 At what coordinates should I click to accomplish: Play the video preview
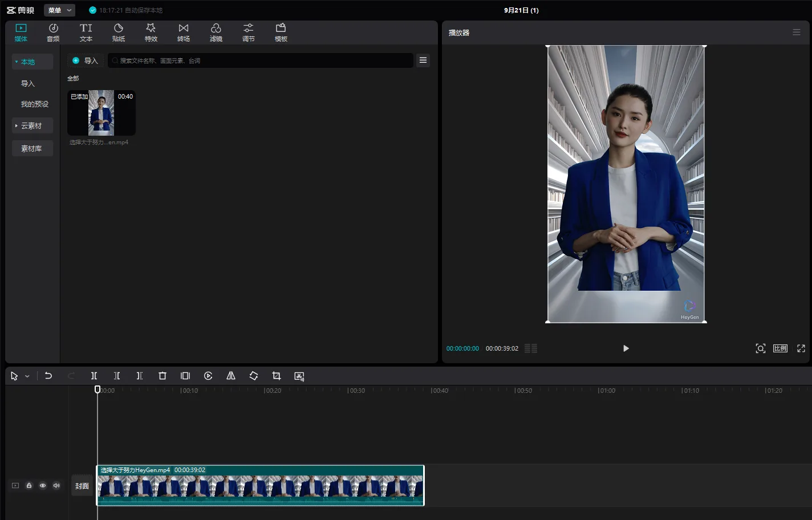click(x=626, y=348)
